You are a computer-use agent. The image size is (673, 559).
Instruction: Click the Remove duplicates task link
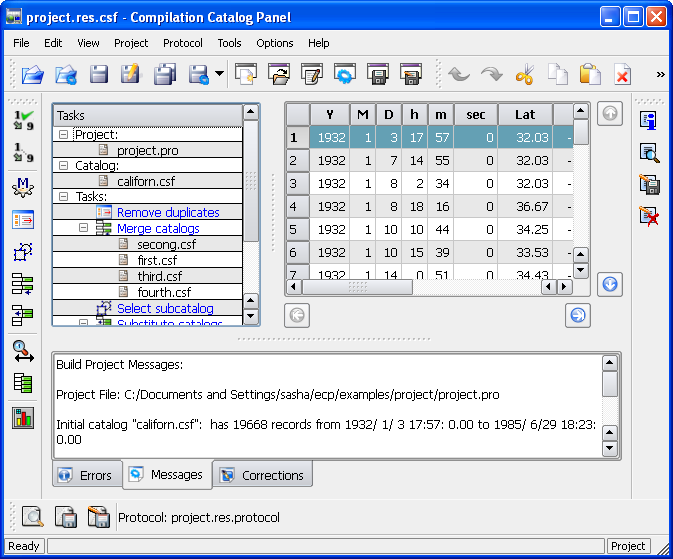point(168,212)
